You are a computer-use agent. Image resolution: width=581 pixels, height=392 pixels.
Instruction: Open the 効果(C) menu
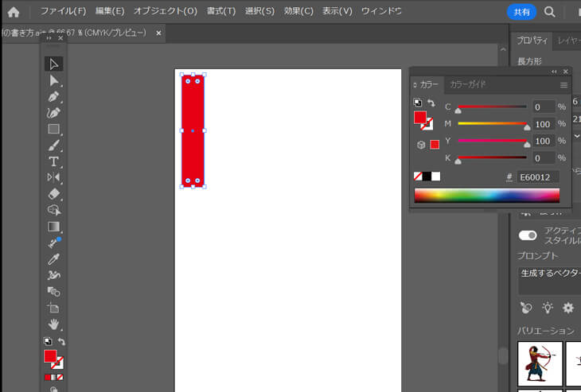pos(298,11)
